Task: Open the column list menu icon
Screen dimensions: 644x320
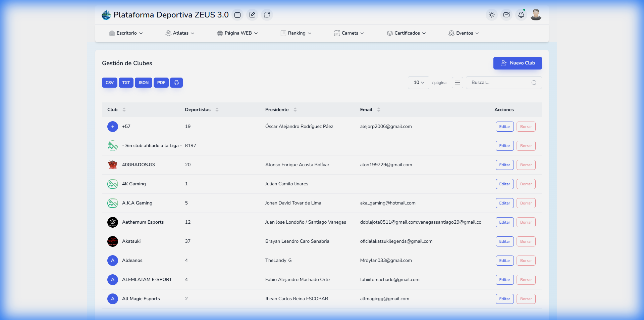Action: 457,83
